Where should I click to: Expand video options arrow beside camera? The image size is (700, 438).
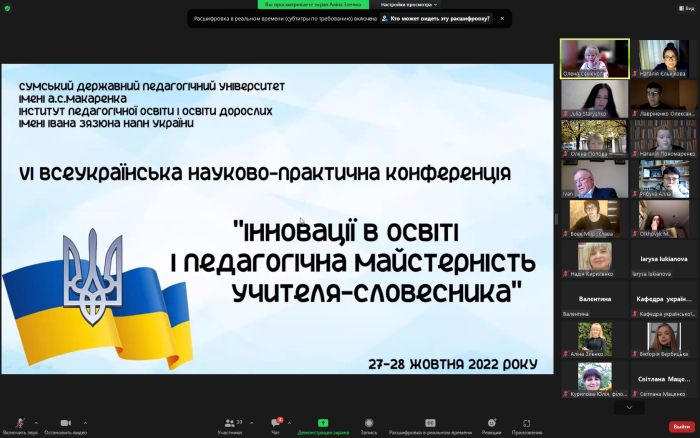85,421
